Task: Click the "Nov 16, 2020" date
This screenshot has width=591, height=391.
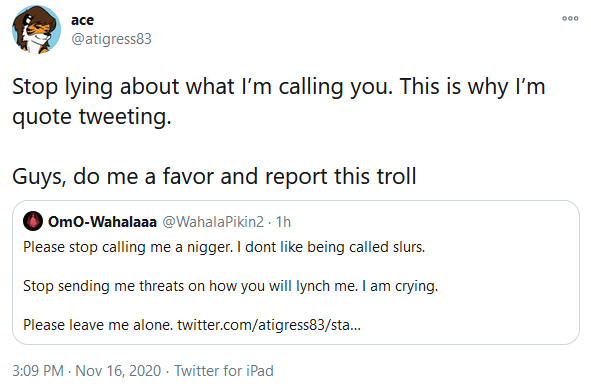Action: [118, 371]
